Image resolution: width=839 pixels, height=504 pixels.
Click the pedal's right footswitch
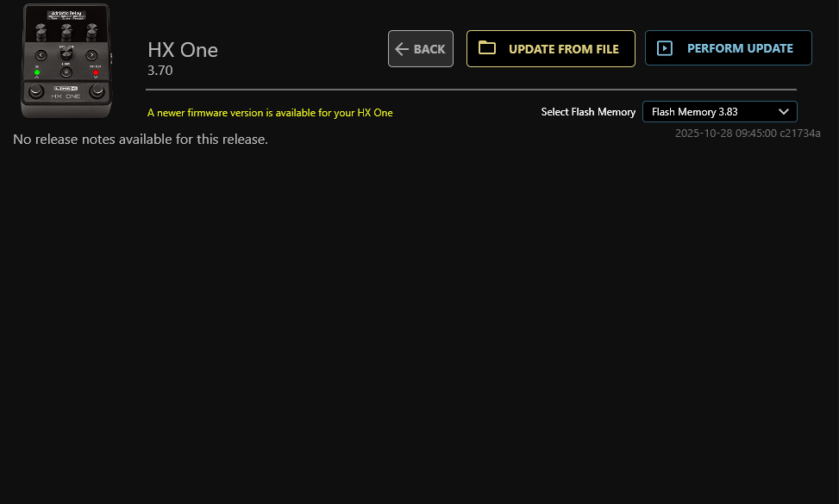pyautogui.click(x=97, y=92)
